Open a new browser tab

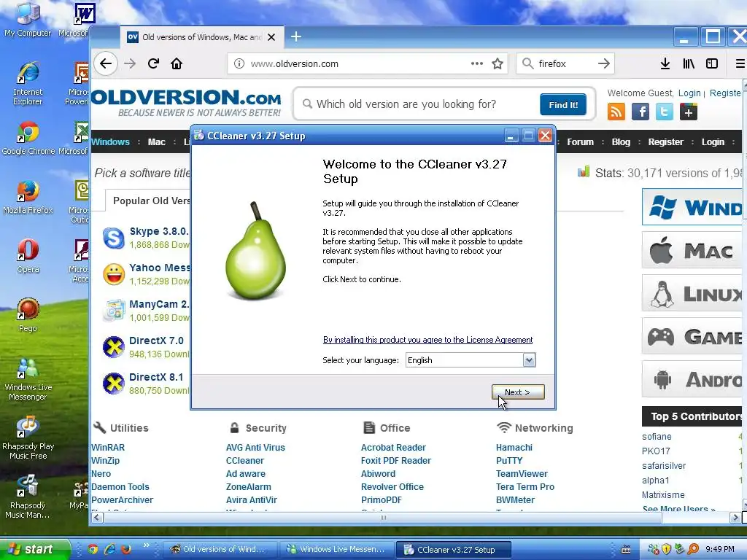tap(296, 36)
